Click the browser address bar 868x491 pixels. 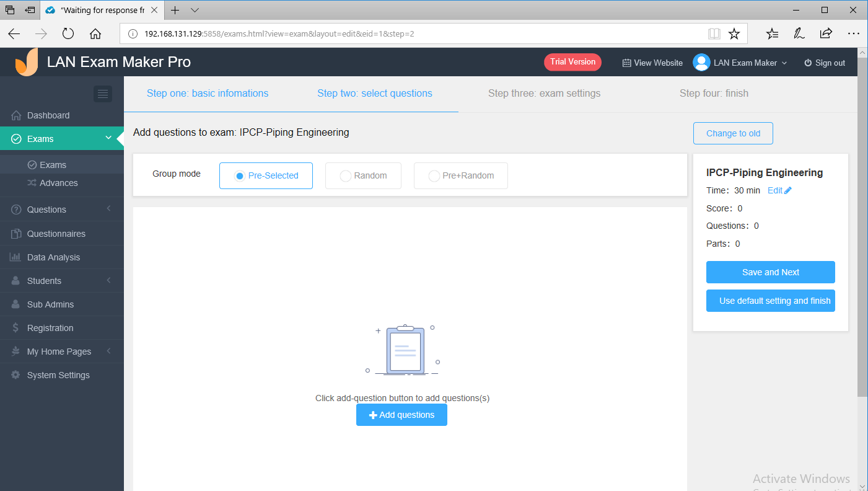click(421, 33)
